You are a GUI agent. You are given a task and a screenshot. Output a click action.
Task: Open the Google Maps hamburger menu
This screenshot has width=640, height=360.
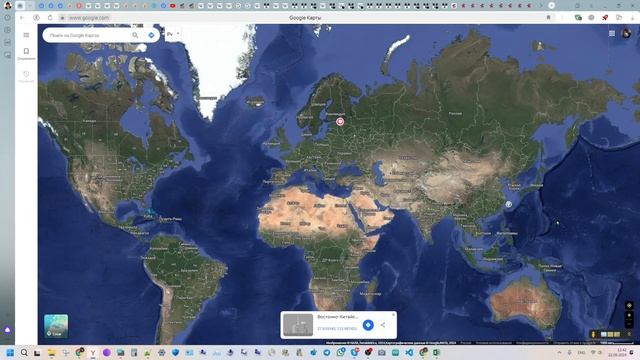tap(26, 35)
